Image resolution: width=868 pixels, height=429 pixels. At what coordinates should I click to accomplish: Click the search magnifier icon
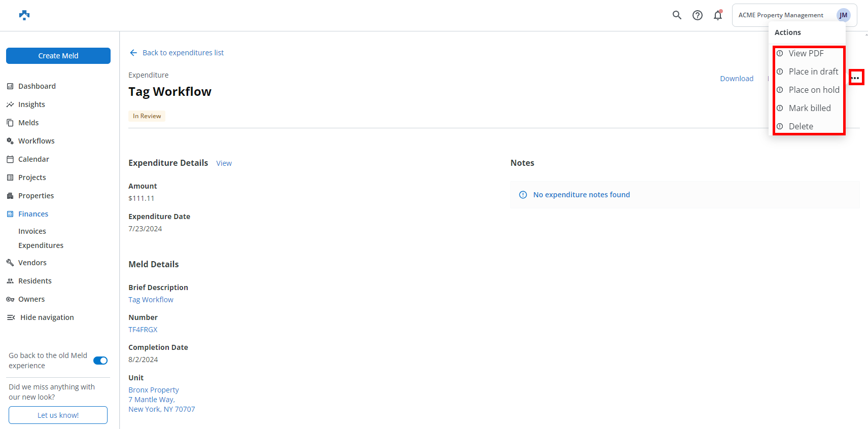coord(677,15)
